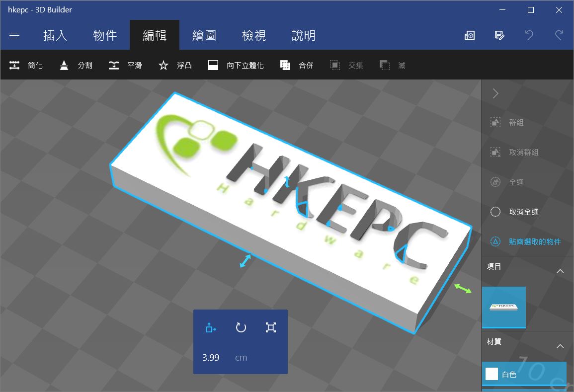
Task: Collapse the 項目 section
Action: coord(560,271)
